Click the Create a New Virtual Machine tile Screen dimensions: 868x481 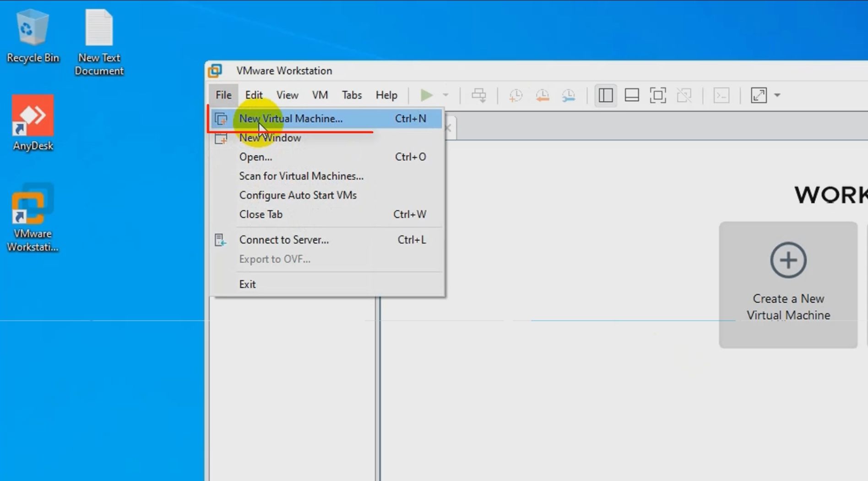point(788,285)
